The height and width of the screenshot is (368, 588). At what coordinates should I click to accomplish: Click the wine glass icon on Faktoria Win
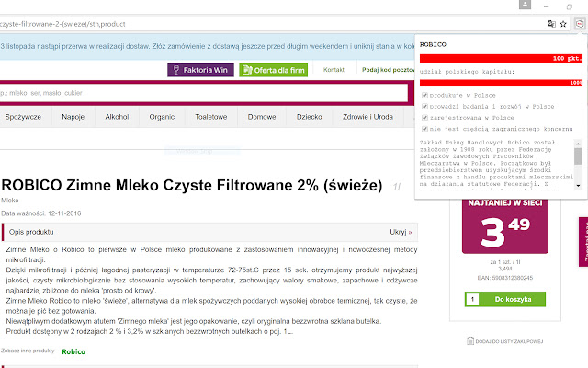click(176, 70)
